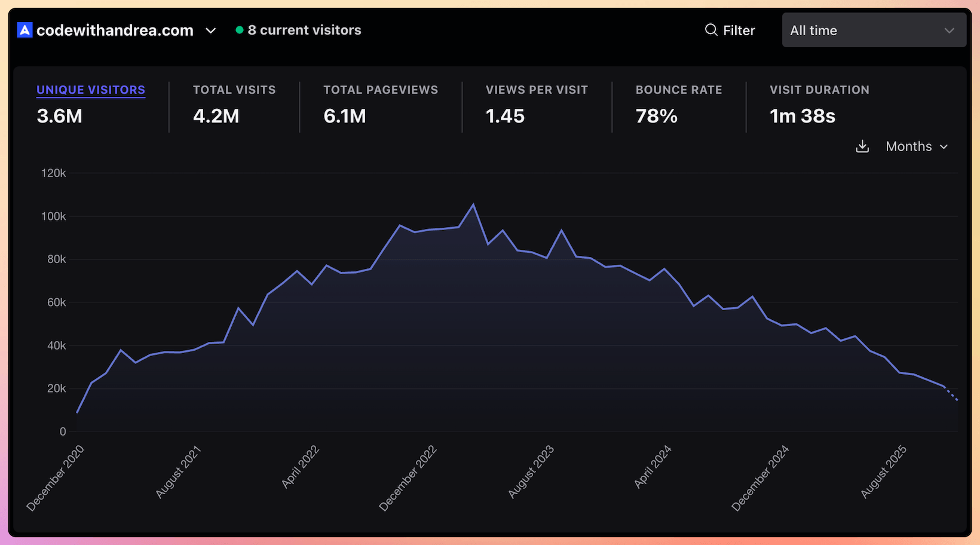The width and height of the screenshot is (980, 545).
Task: Click the codewithandrea.com site logo icon
Action: pyautogui.click(x=23, y=29)
